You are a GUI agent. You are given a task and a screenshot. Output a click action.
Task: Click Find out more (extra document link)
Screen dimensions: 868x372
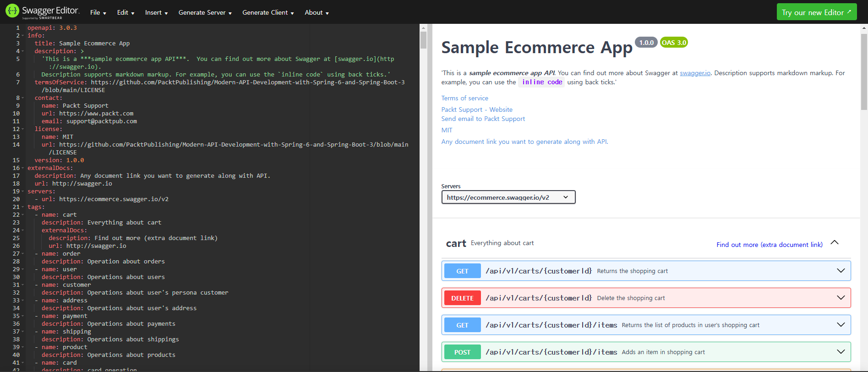pos(770,245)
